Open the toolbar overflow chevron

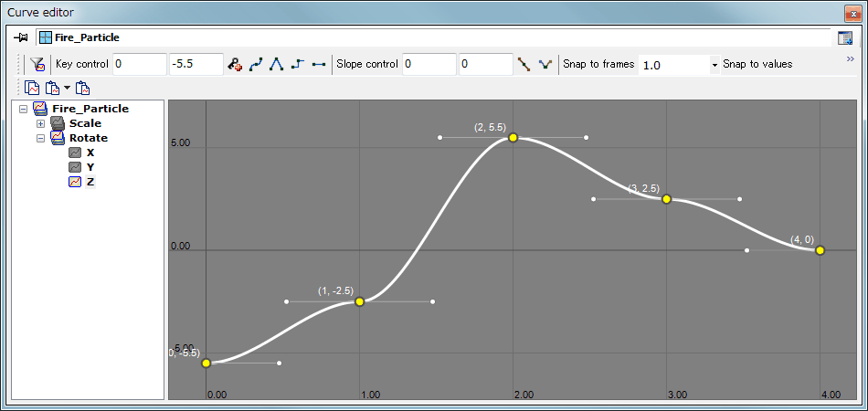850,59
